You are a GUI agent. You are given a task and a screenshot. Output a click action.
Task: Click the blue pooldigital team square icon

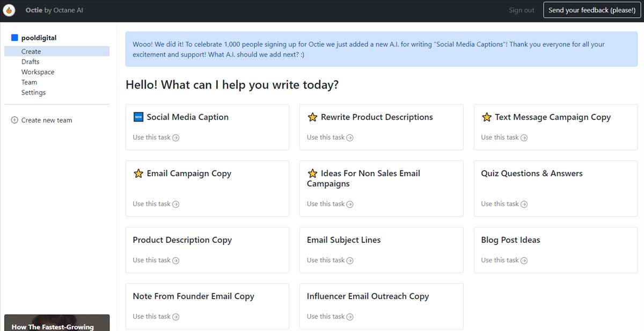[x=14, y=38]
